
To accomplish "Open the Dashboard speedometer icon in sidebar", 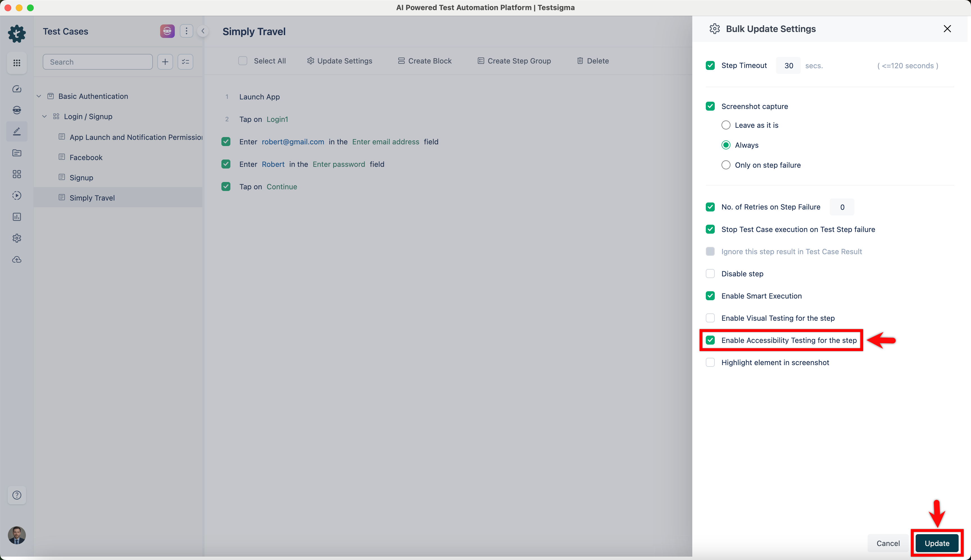I will [x=17, y=89].
